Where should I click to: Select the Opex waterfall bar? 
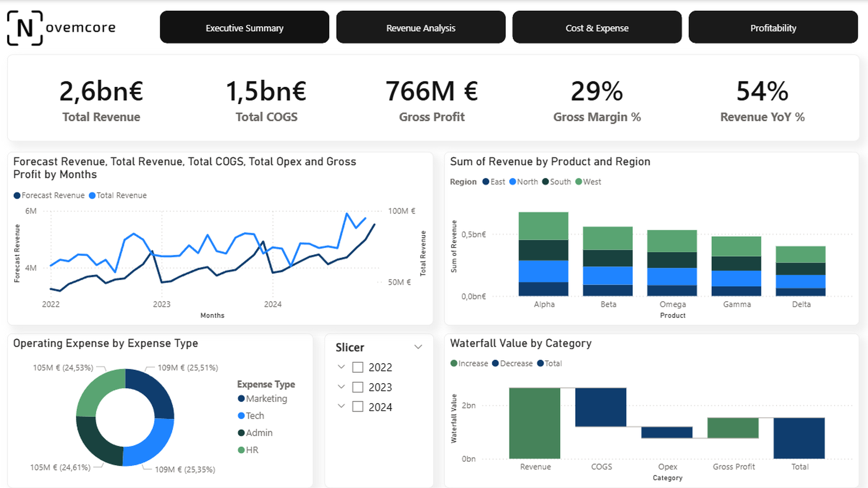point(667,432)
